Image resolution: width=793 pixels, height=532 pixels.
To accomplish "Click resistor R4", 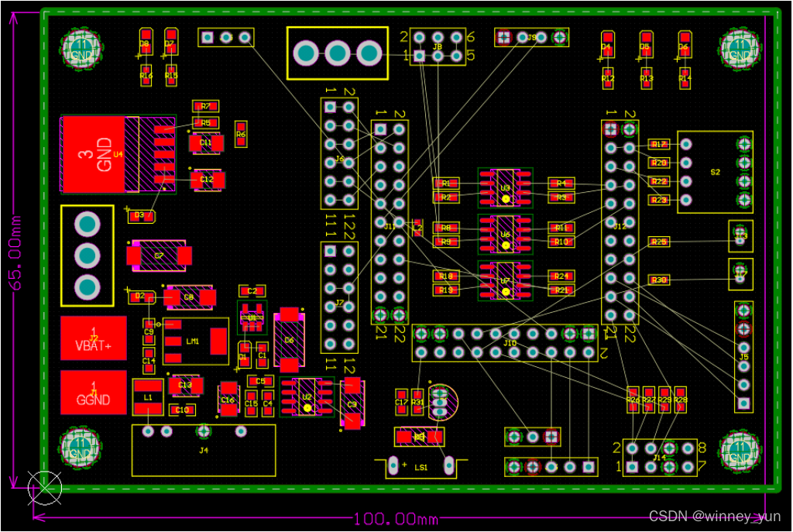I will point(561,183).
